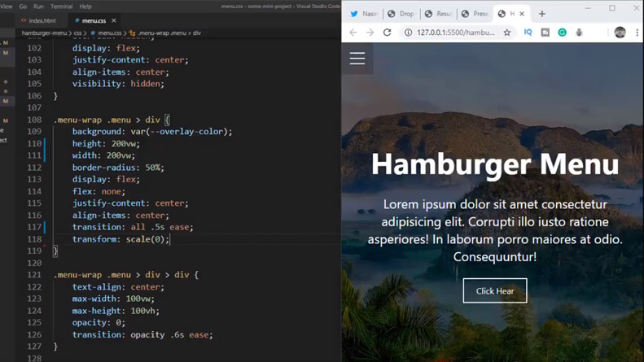Maximize the Chrome window
The height and width of the screenshot is (362, 644).
pyautogui.click(x=612, y=8)
